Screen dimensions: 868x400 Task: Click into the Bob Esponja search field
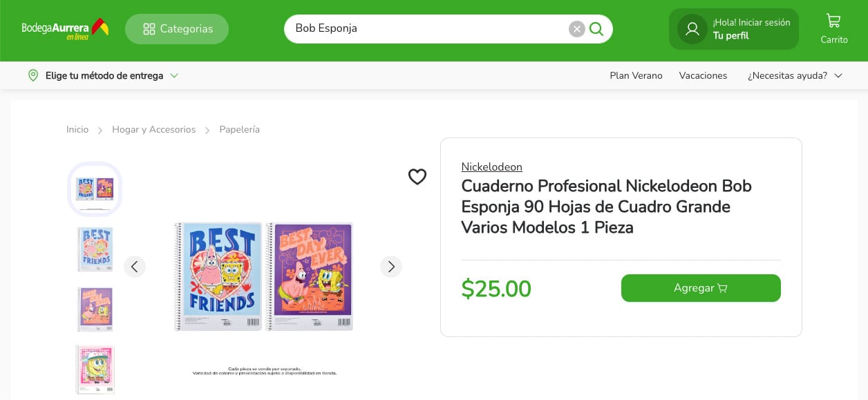[425, 29]
